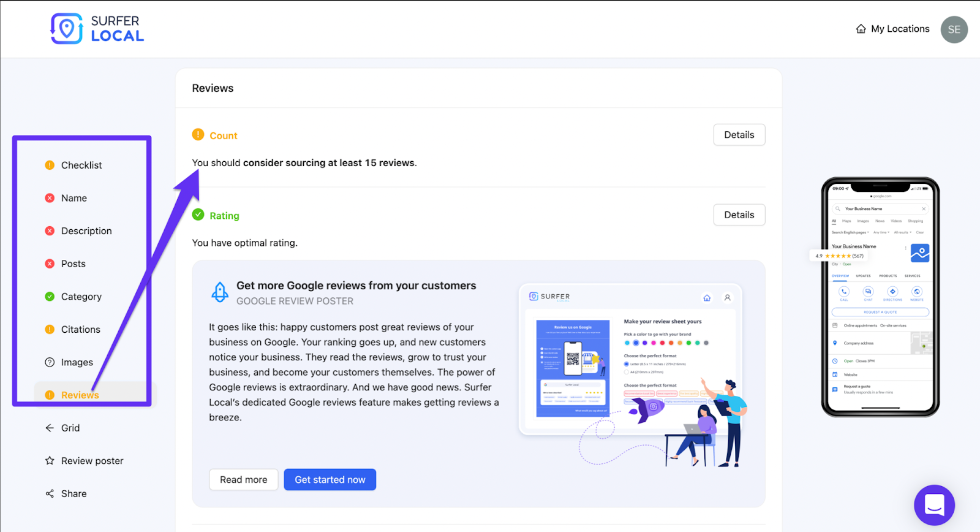
Task: Click the review poster preview illustration
Action: pyautogui.click(x=633, y=376)
